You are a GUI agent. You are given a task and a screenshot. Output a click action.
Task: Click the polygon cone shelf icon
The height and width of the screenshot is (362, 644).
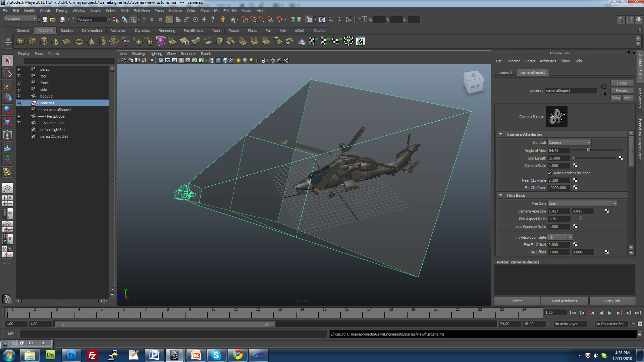56,41
